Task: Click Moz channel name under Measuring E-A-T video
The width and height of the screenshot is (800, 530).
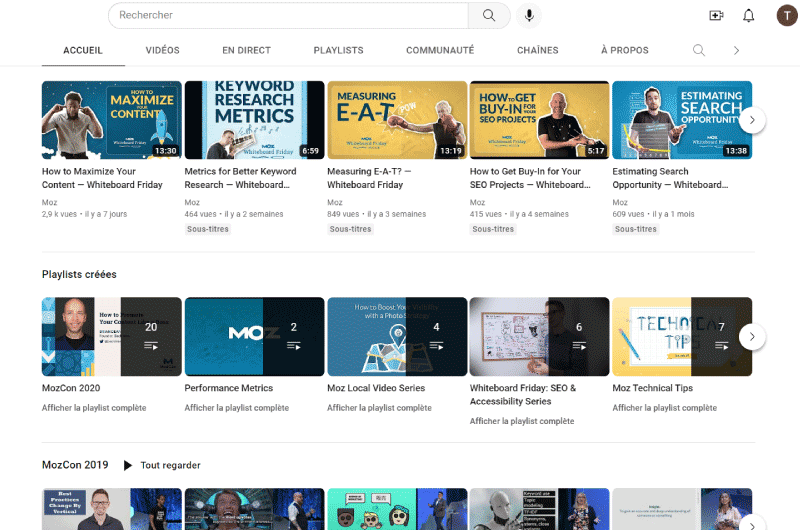Action: coord(335,203)
